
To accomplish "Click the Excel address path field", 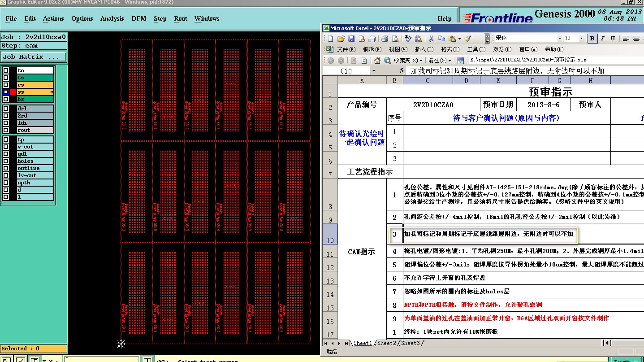I will pos(556,60).
